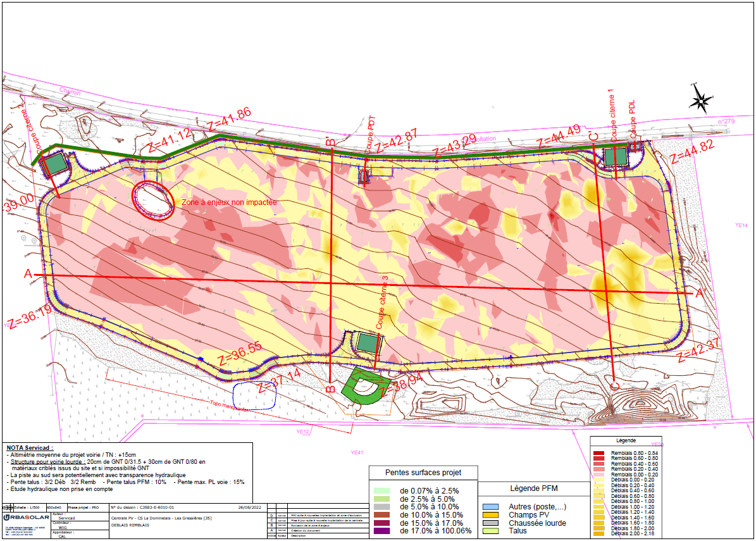Click the 'Chemin' road label

point(70,91)
